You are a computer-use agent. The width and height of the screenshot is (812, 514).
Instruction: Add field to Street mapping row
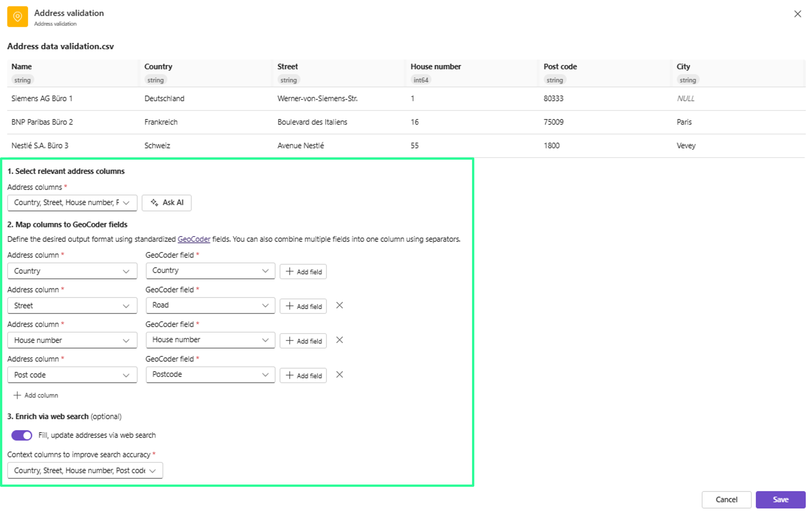pos(303,306)
